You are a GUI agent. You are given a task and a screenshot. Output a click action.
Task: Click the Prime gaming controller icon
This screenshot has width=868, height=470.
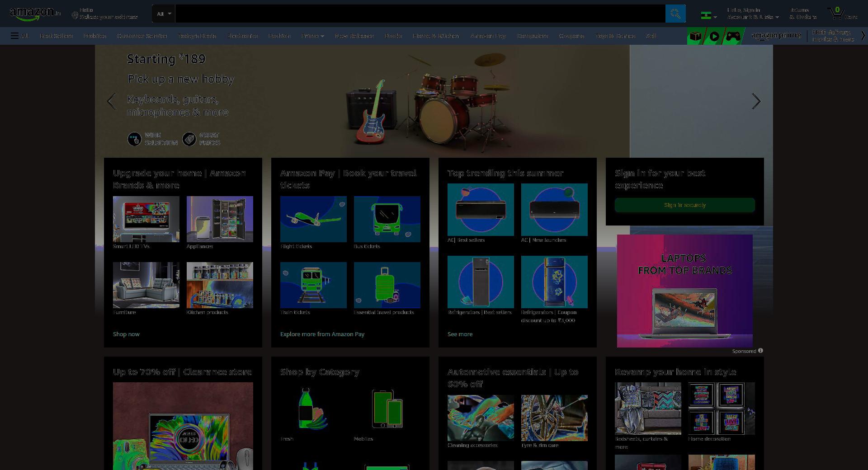(x=733, y=36)
